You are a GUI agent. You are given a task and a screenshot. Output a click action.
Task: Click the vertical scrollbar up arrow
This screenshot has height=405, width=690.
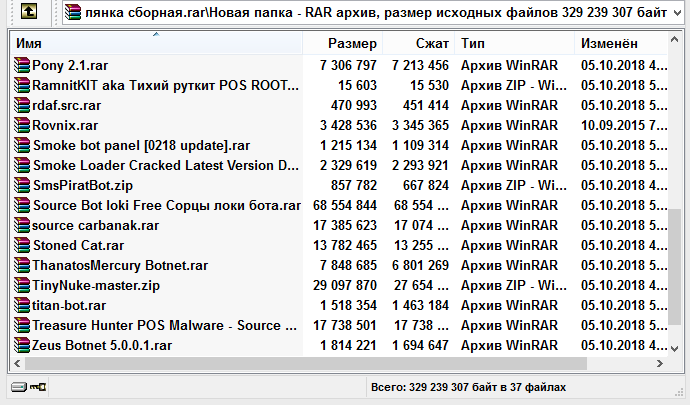tap(674, 40)
